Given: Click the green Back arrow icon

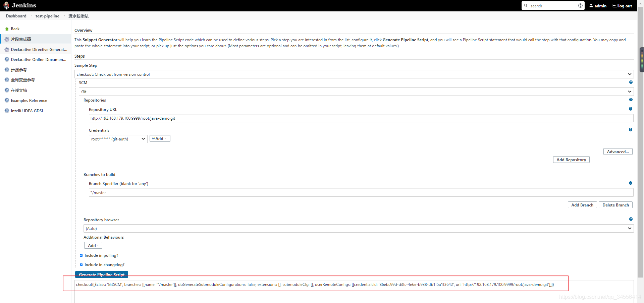Looking at the screenshot, I should [7, 29].
